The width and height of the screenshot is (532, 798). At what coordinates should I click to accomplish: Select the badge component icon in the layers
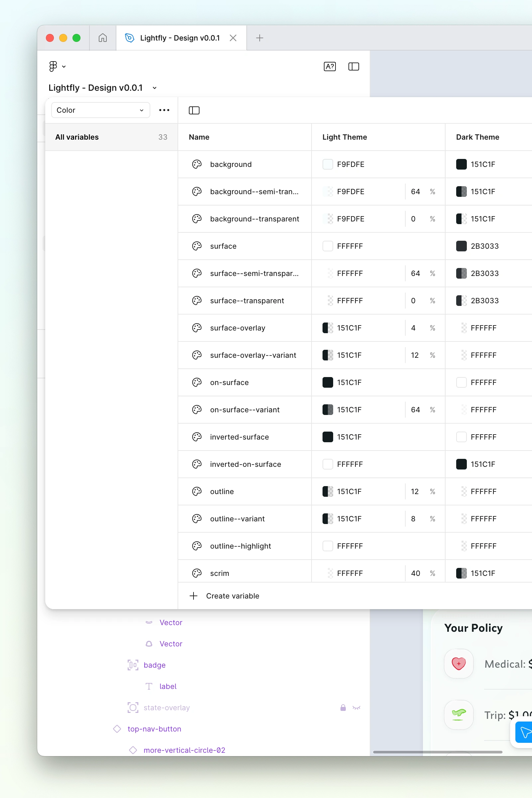pyautogui.click(x=133, y=665)
